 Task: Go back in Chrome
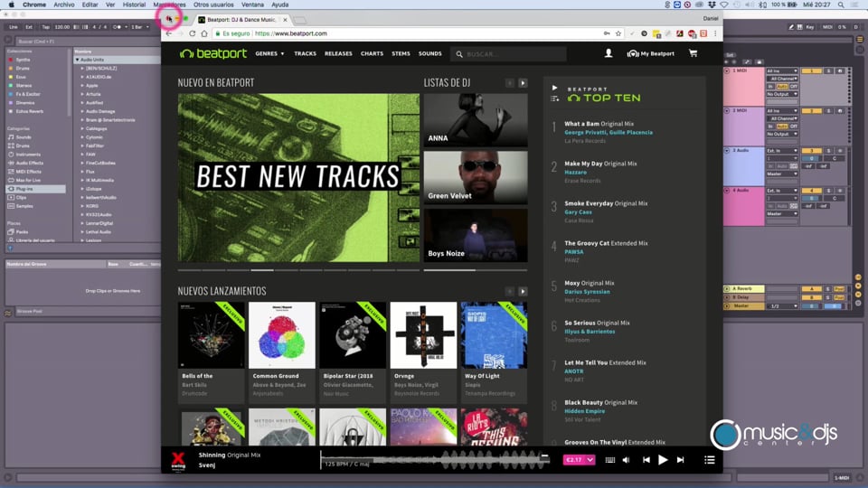169,33
